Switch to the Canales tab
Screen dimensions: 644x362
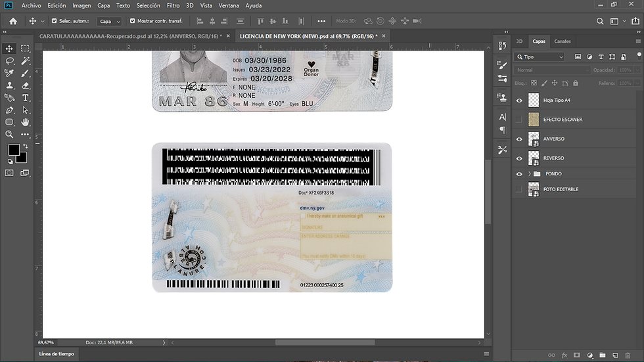tap(563, 41)
